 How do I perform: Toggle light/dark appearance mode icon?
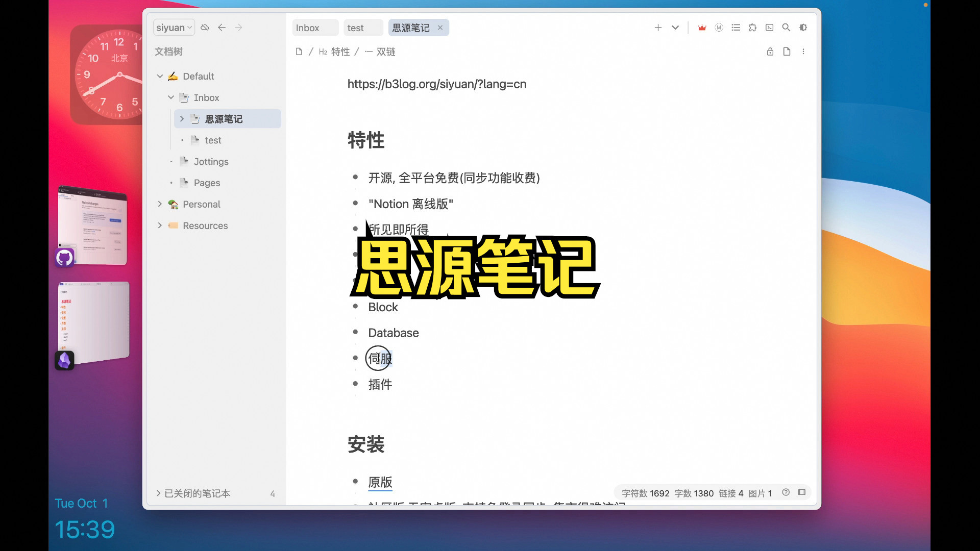803,28
